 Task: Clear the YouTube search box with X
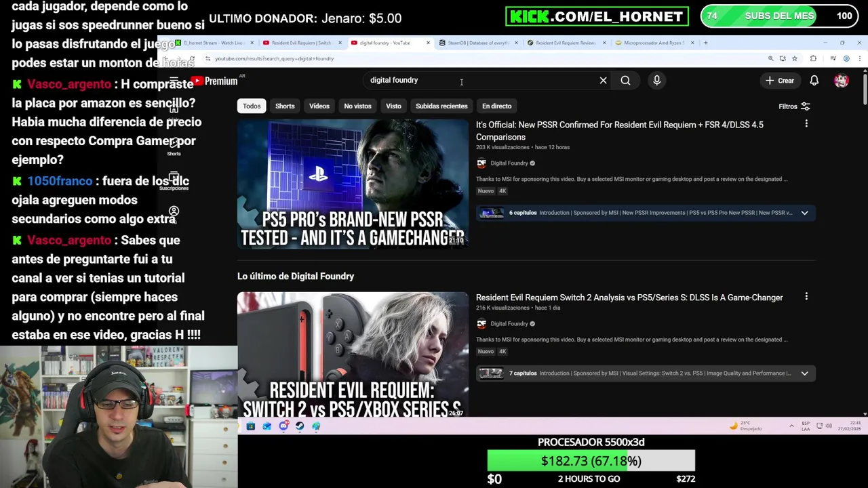tap(603, 81)
